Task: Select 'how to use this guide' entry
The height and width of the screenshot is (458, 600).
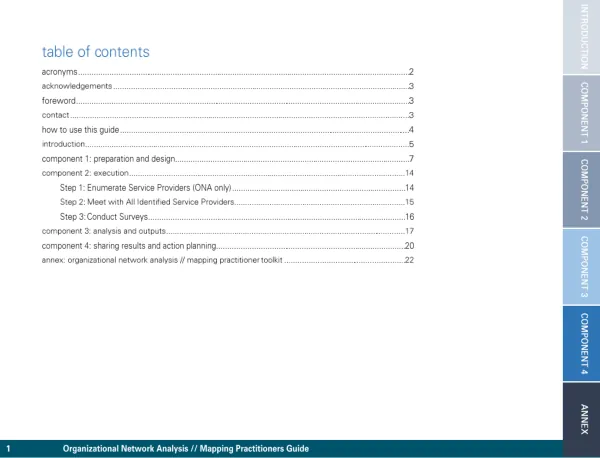Action: (228, 130)
